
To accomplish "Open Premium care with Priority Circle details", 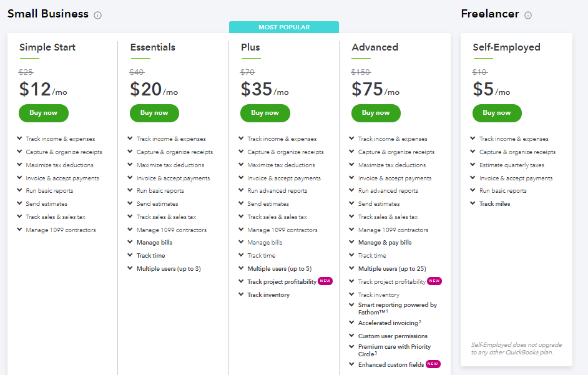I will [x=352, y=347].
